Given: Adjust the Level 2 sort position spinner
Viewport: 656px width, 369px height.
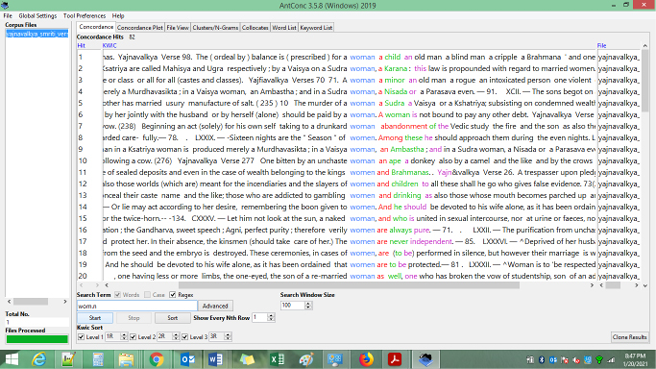Looking at the screenshot, I should (x=176, y=336).
